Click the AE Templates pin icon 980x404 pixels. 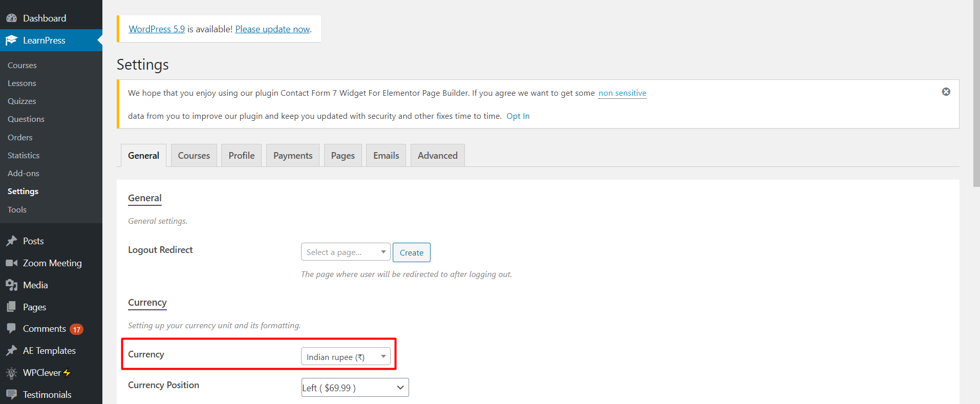(11, 351)
